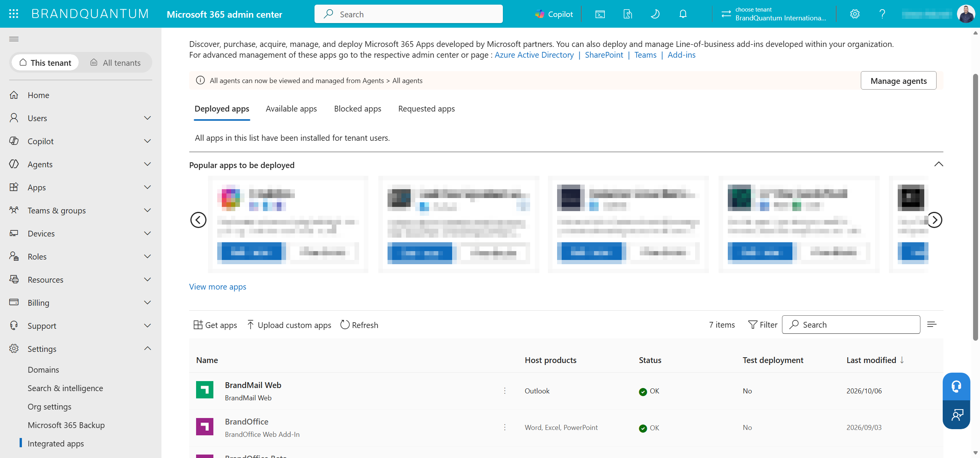Screen dimensions: 980x458
Task: Switch to Requested apps tab
Action: click(x=426, y=109)
